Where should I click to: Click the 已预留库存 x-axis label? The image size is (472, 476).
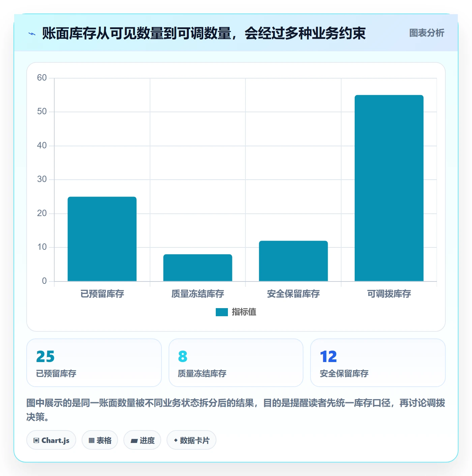coord(102,294)
